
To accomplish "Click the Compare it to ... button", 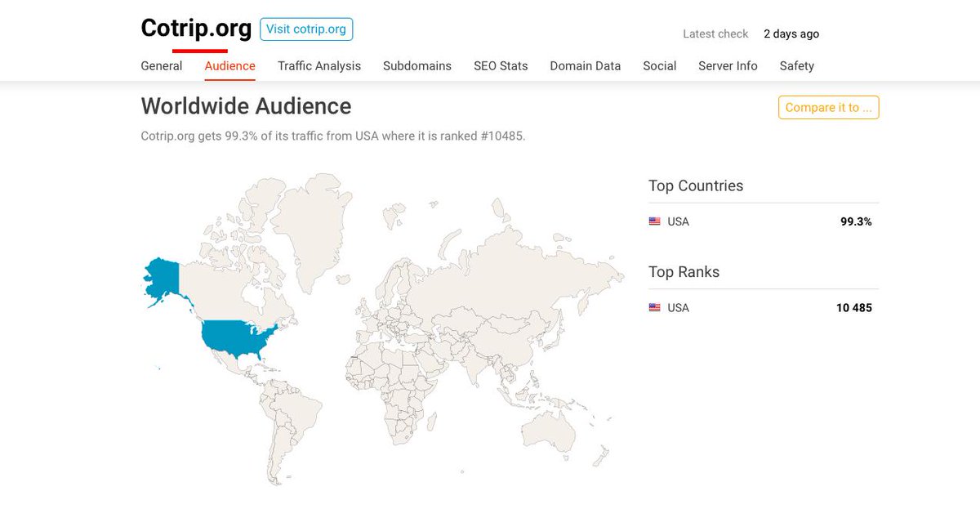I will [x=828, y=107].
